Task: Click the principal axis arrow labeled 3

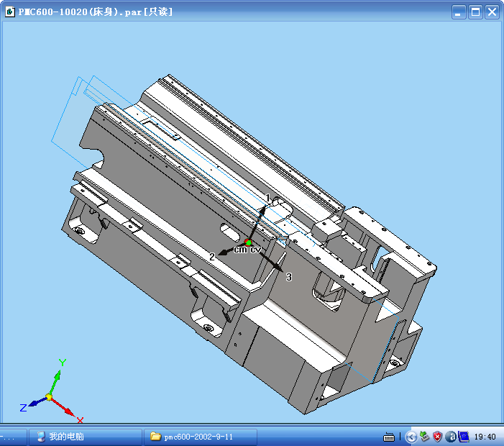Action: pos(267,259)
